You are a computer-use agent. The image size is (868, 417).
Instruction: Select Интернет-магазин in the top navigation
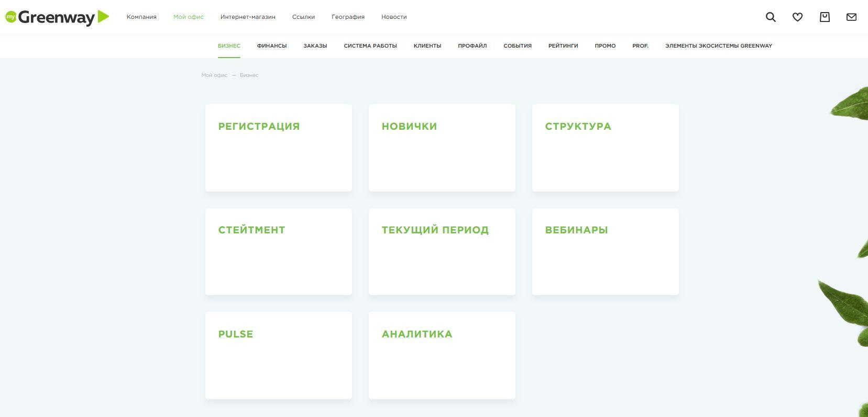(248, 17)
